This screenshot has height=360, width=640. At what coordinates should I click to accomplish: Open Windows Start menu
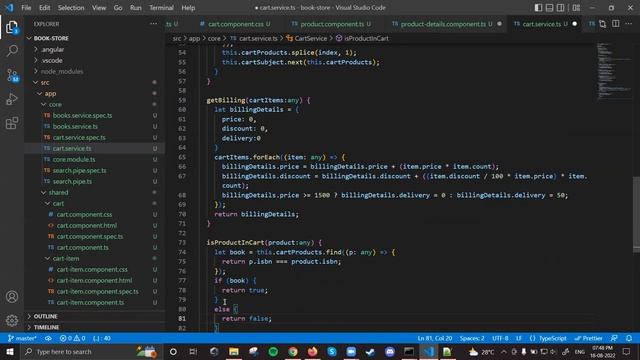click(9, 352)
